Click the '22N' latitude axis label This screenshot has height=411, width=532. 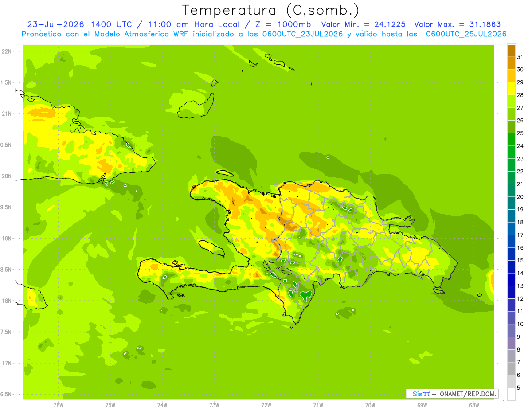coord(7,51)
